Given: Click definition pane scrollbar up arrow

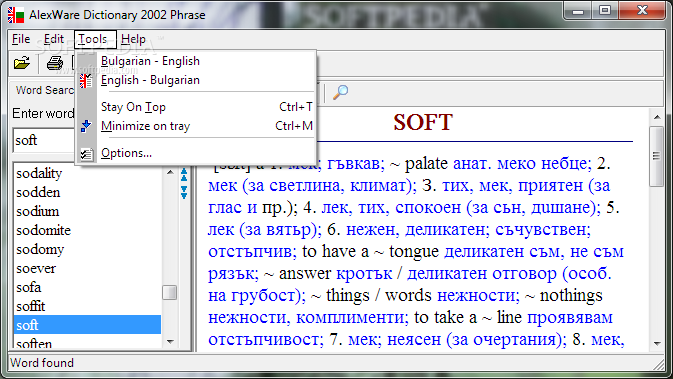Looking at the screenshot, I should pyautogui.click(x=657, y=117).
